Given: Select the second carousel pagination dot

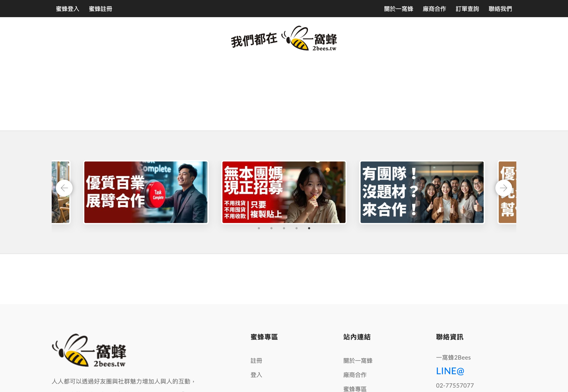Looking at the screenshot, I should coord(271,228).
